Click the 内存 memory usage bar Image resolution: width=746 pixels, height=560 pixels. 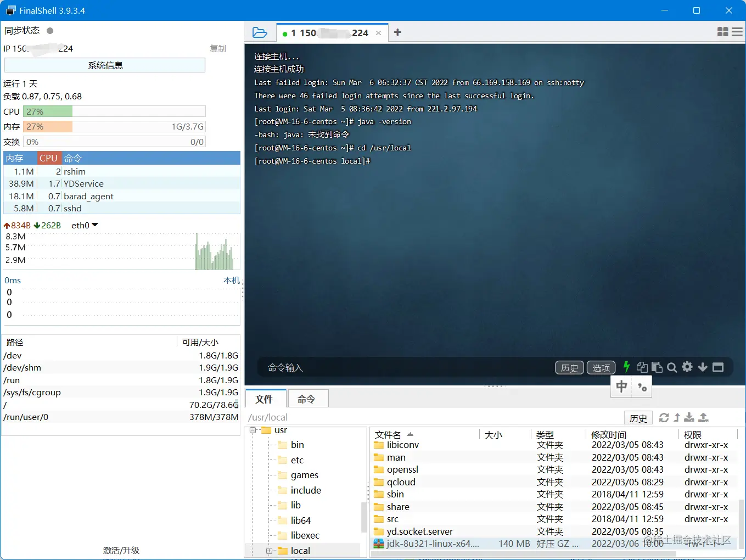click(114, 126)
